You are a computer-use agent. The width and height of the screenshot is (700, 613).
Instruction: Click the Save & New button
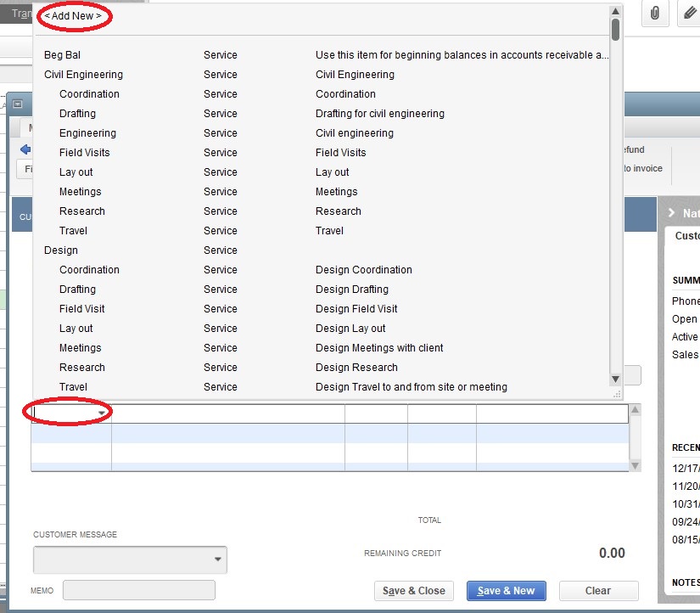506,591
